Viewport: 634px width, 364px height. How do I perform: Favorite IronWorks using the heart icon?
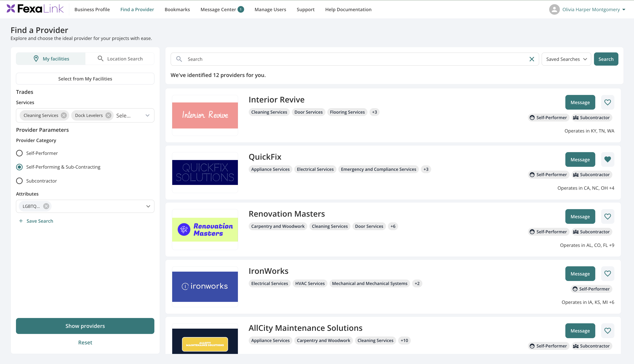point(607,273)
